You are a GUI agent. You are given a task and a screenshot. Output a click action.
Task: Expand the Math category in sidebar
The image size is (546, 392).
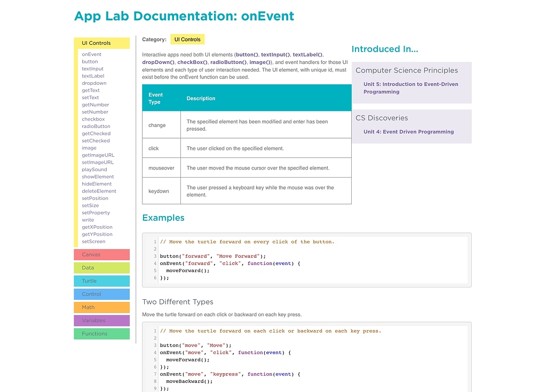point(101,307)
